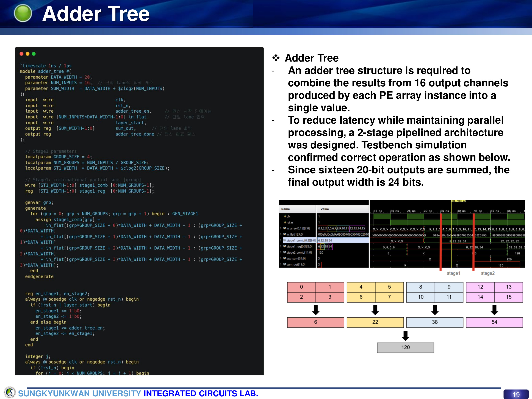Image resolution: width=532 pixels, height=399 pixels.
Task: Click the red close dot on code window
Action: (21, 54)
